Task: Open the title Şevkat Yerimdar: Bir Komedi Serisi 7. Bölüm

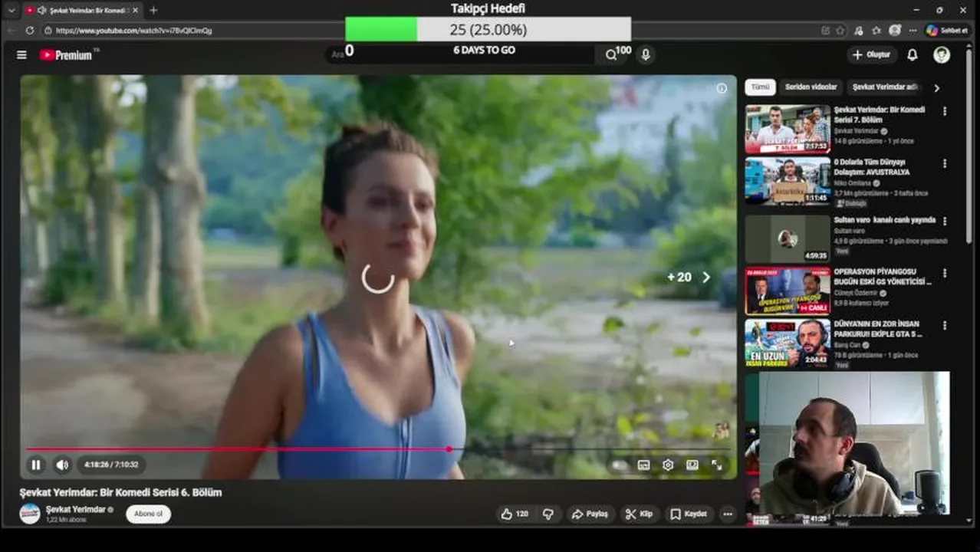Action: pos(880,115)
